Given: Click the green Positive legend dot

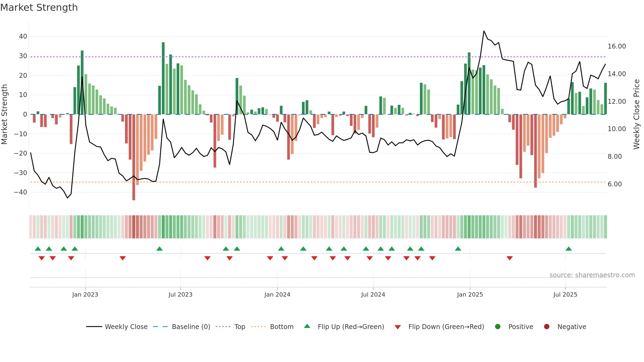Looking at the screenshot, I should click(x=498, y=327).
